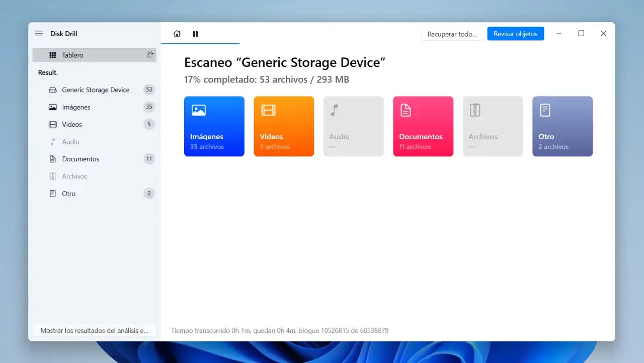Viewport: 644px width, 363px height.
Task: Click the grey Audio card
Action: [354, 126]
